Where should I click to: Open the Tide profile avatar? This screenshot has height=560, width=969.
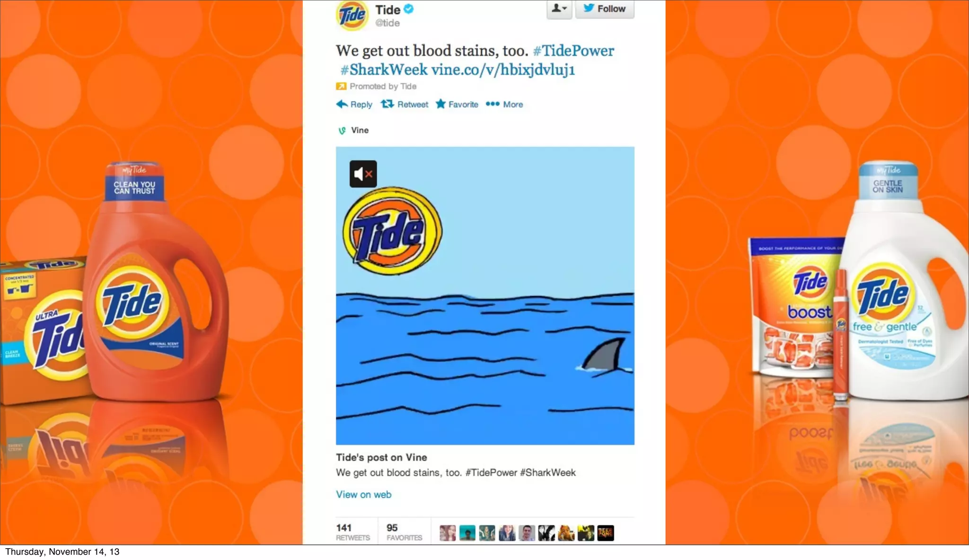[352, 16]
